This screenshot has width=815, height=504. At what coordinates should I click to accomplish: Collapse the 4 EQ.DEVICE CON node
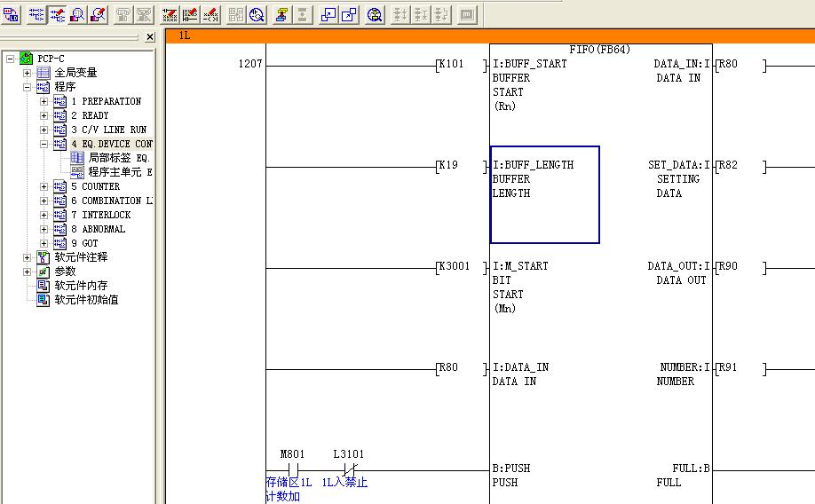44,144
